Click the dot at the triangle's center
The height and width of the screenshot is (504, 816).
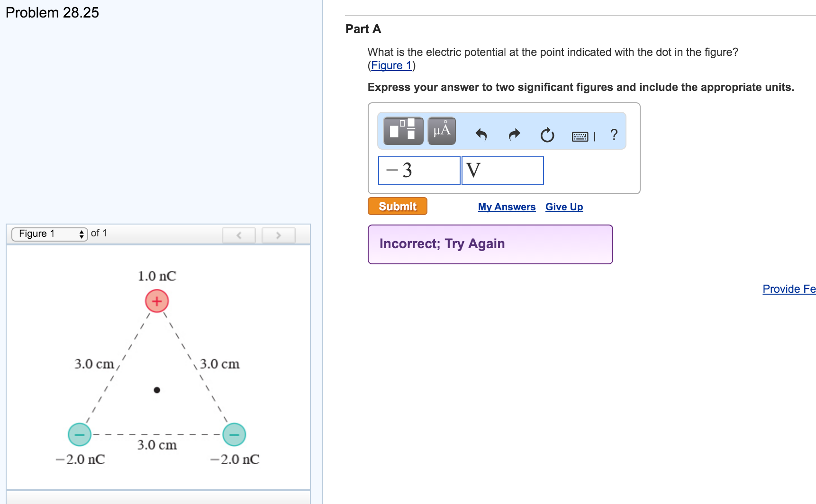click(x=156, y=390)
